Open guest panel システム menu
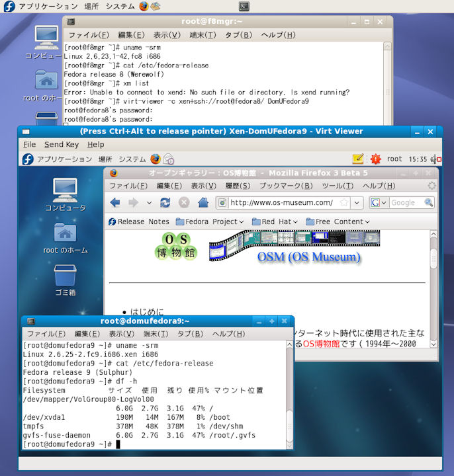 click(132, 159)
